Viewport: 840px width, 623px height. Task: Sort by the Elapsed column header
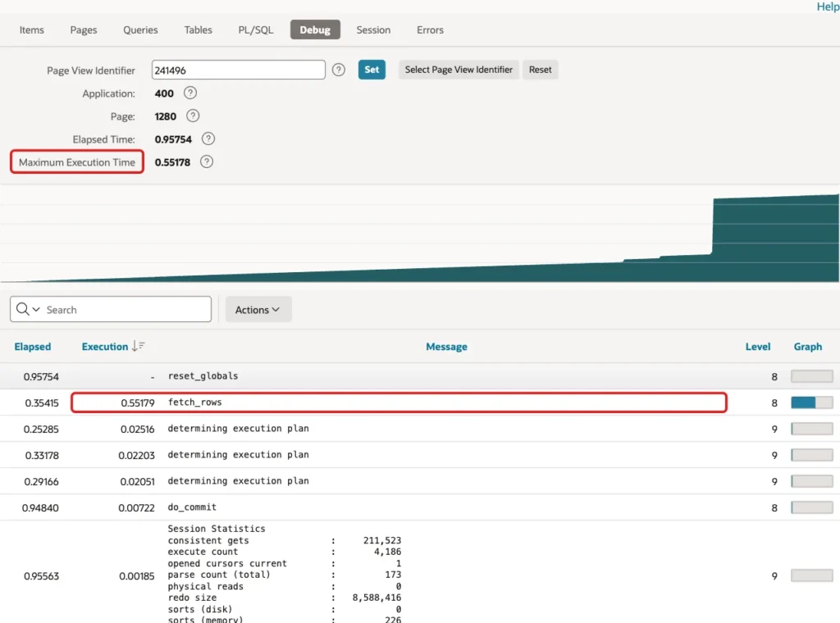pos(33,346)
